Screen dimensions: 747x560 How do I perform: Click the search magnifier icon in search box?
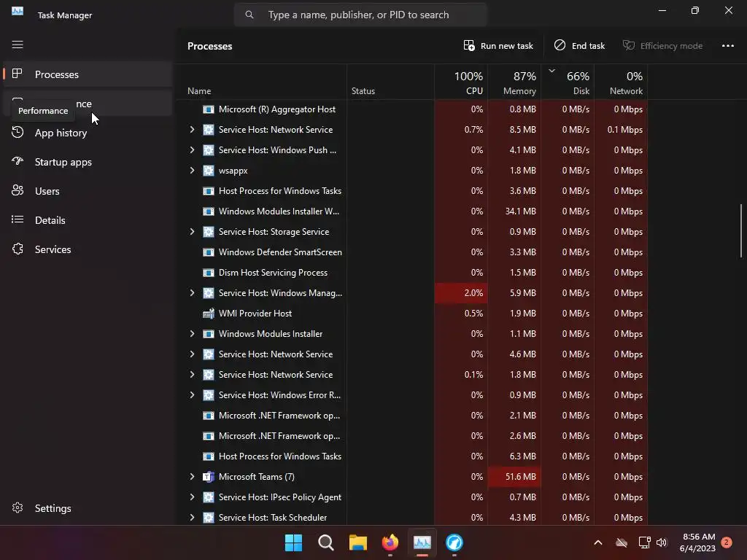click(x=249, y=15)
